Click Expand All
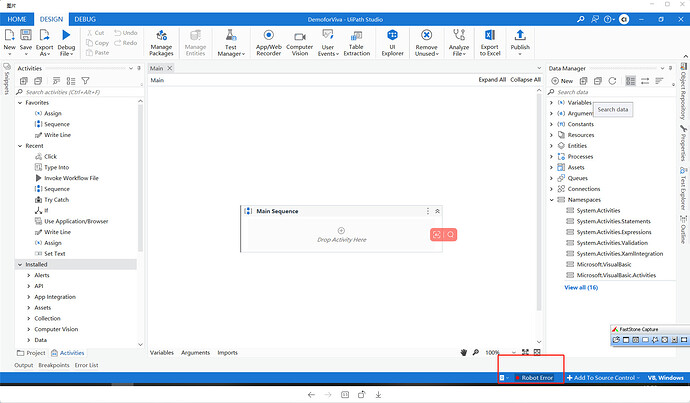The image size is (690, 403). coord(492,80)
